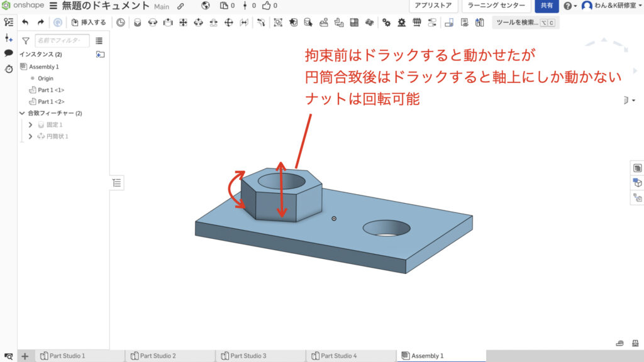Select the rack and pinion relation tool
The height and width of the screenshot is (362, 644).
coord(402,23)
